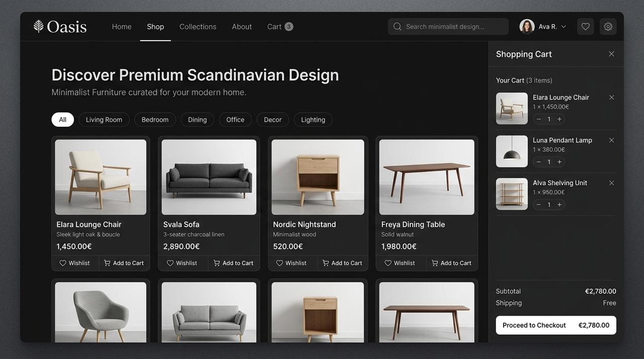Click the Oasis leaf logo
Screen dimensions: 644x359
38,26
